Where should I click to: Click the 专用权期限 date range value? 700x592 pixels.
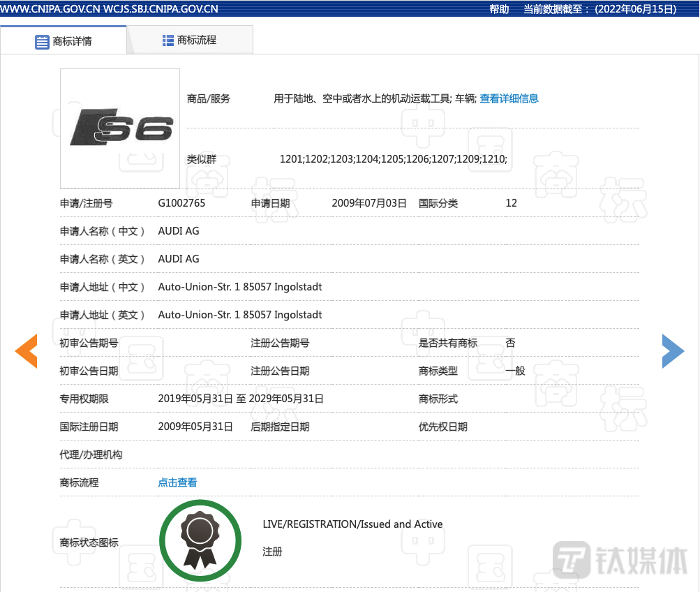241,399
